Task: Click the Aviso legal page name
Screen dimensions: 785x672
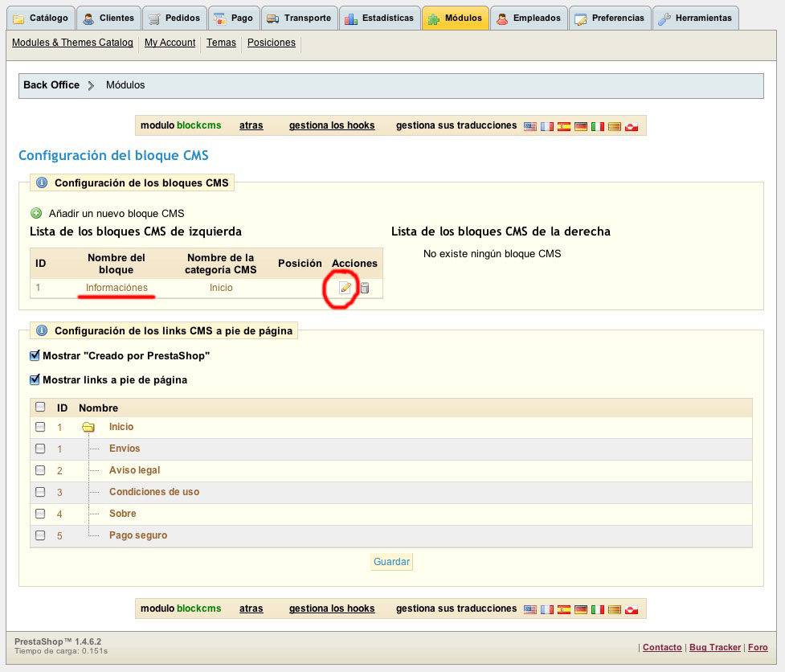Action: coord(135,470)
